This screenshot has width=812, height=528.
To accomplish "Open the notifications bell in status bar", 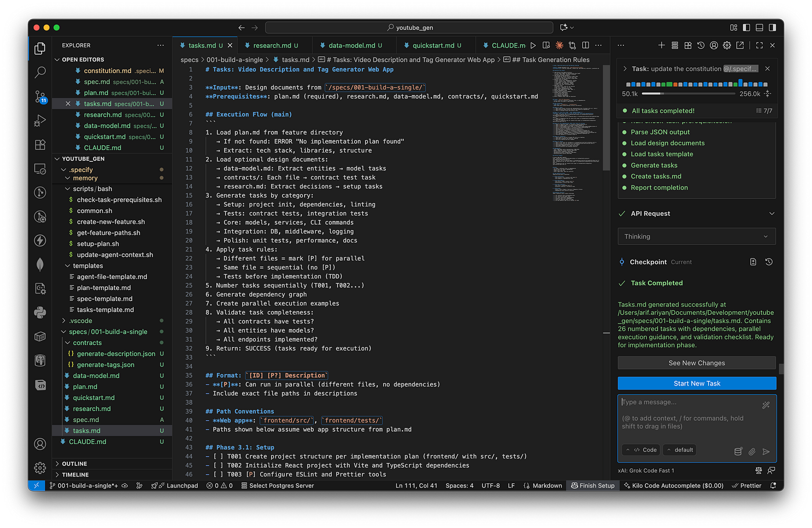I will [773, 486].
